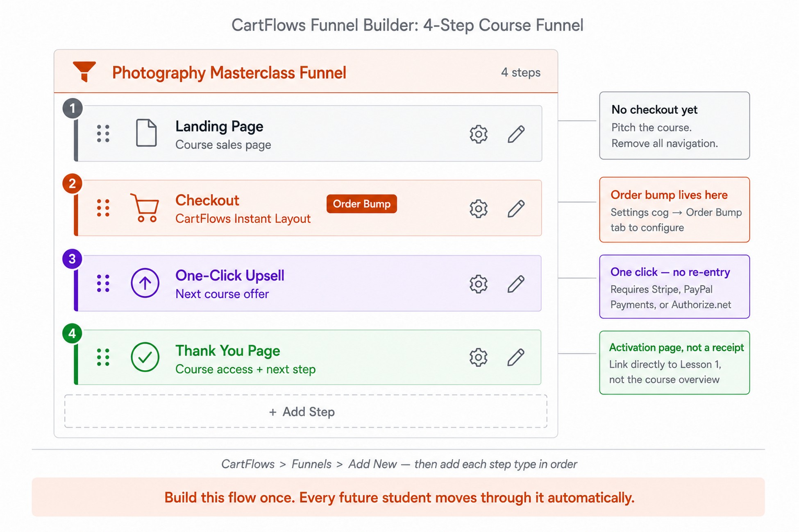
Task: Select the One-Click Upsell step title
Action: click(230, 276)
